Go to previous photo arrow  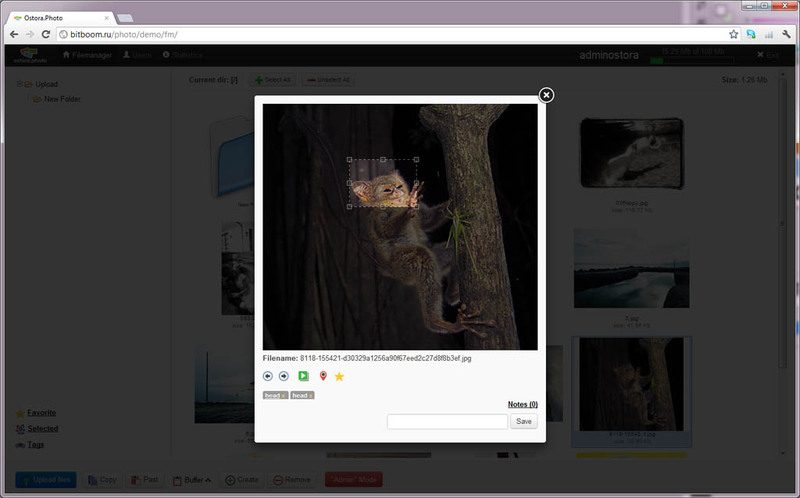coord(268,376)
